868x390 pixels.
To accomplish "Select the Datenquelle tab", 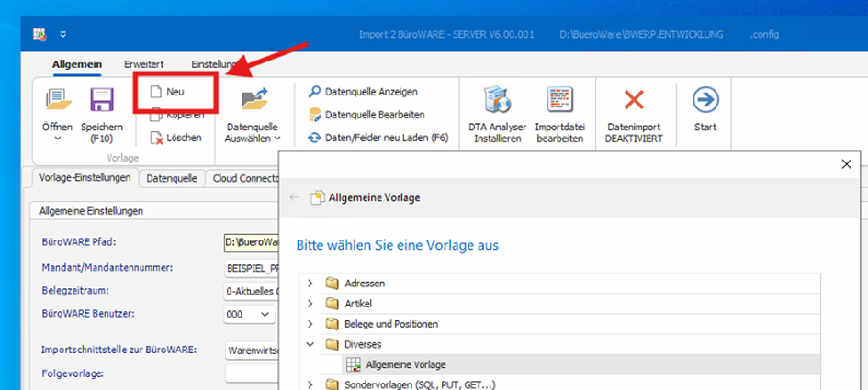I will (172, 178).
